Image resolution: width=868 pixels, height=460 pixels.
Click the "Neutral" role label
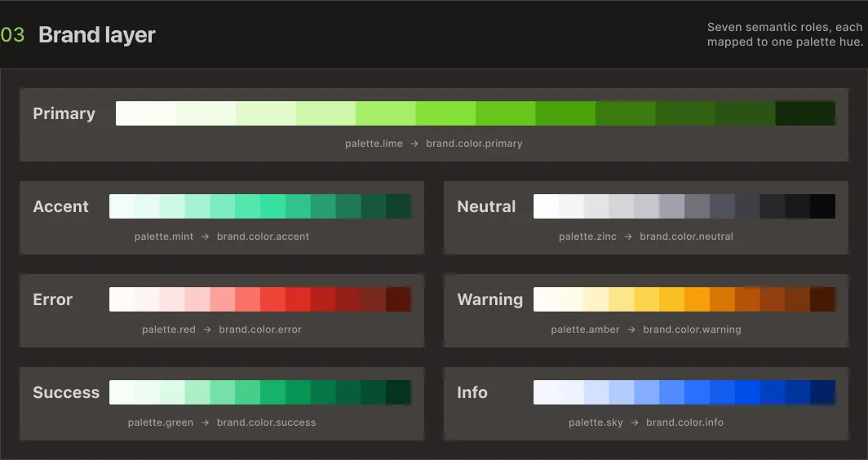point(486,206)
